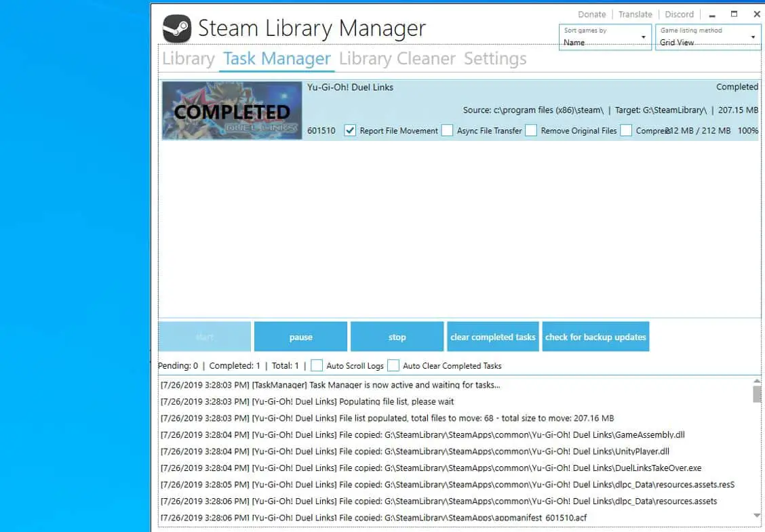Select log line for UnityPlayer.dll copied

pos(415,451)
